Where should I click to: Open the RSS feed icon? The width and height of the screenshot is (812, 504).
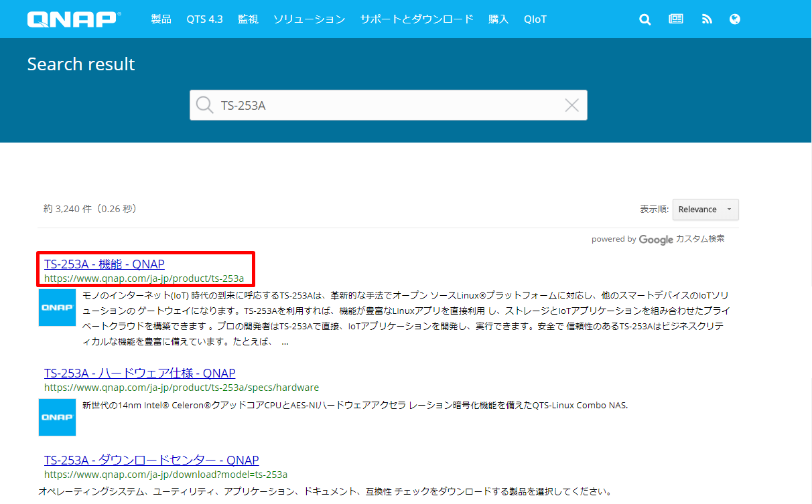click(x=707, y=19)
